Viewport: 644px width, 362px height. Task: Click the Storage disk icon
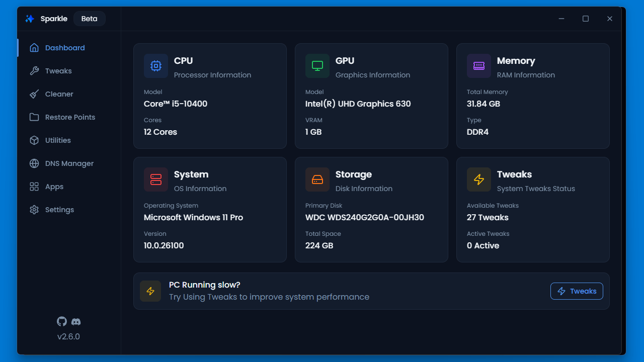tap(317, 179)
